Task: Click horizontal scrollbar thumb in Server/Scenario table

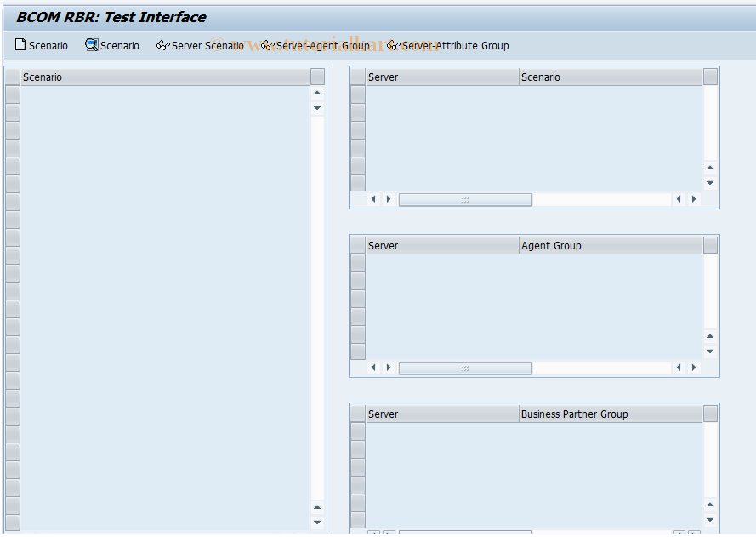Action: coord(465,200)
